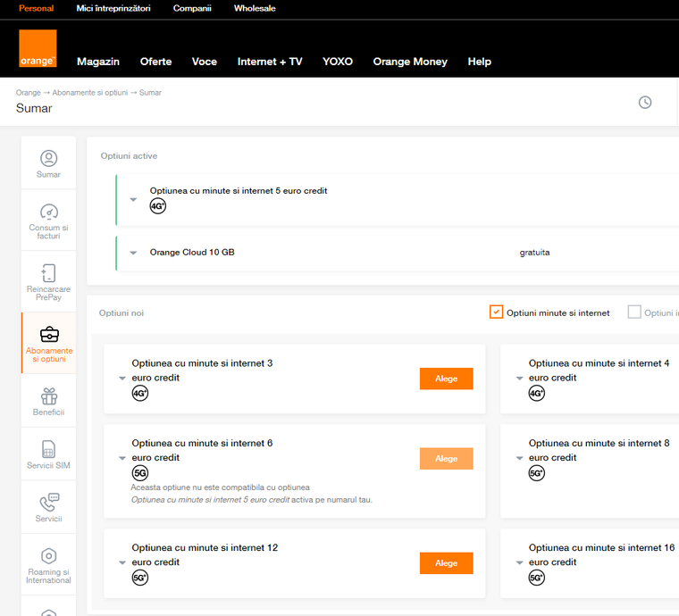The height and width of the screenshot is (616, 679).
Task: Expand 8 euro credit option details
Action: (x=520, y=458)
